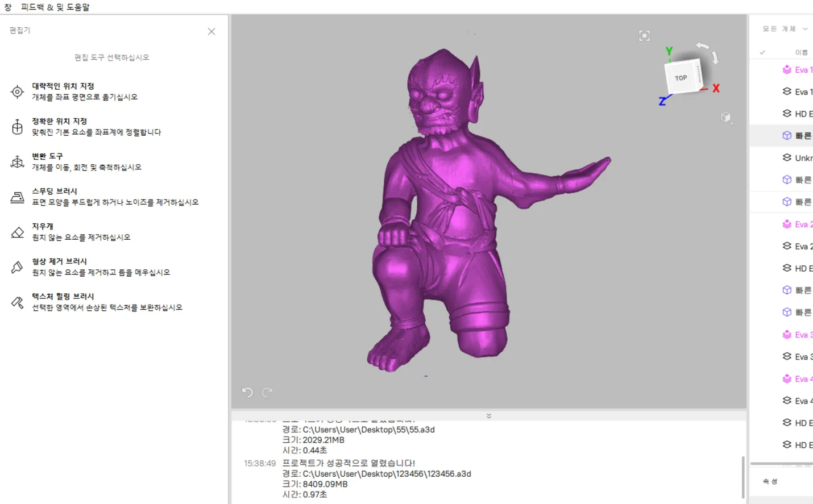Close the 편집기 editor panel
The image size is (813, 504).
pyautogui.click(x=211, y=31)
